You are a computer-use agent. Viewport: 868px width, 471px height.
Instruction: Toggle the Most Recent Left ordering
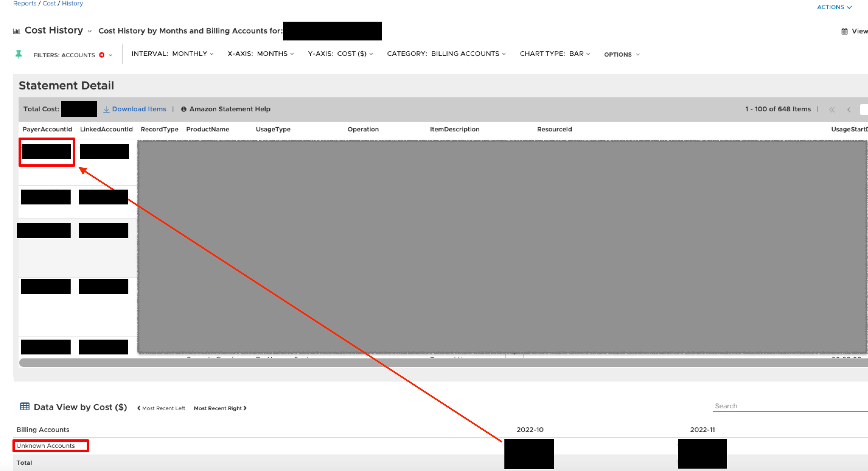click(161, 408)
